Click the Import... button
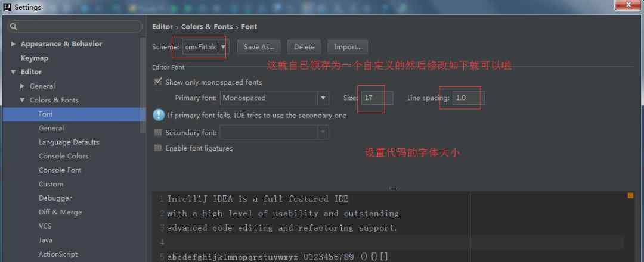This screenshot has height=262, width=644. [x=348, y=47]
